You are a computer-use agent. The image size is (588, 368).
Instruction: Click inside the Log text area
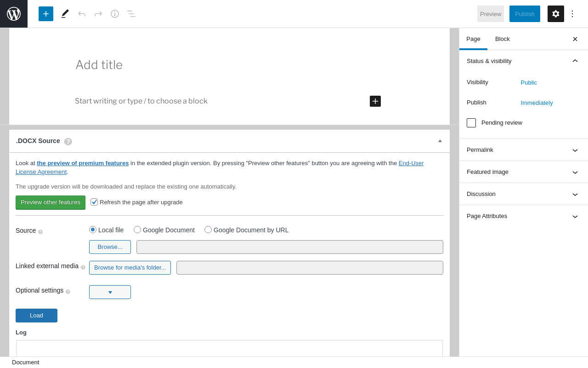point(229,348)
